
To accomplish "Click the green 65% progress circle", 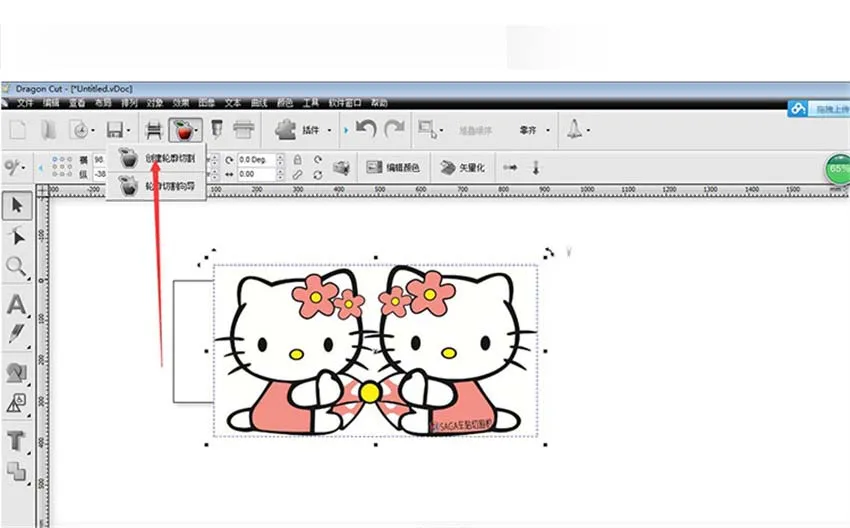I will click(838, 169).
